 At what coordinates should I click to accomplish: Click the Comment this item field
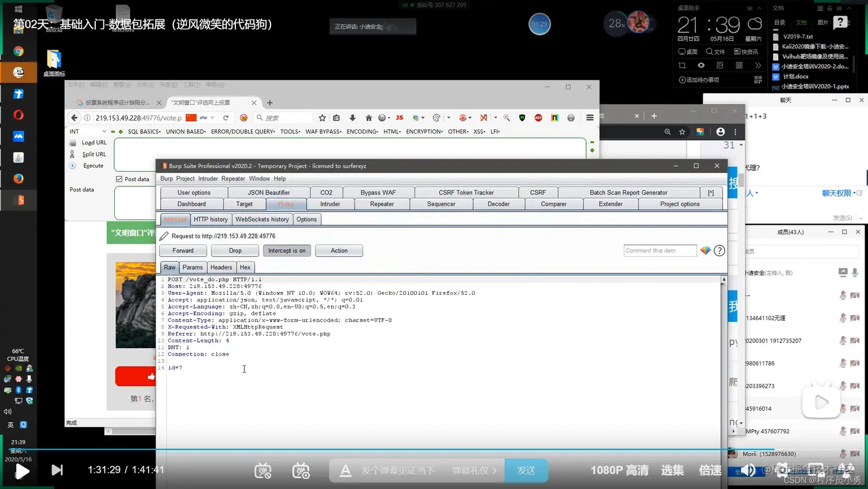click(660, 251)
